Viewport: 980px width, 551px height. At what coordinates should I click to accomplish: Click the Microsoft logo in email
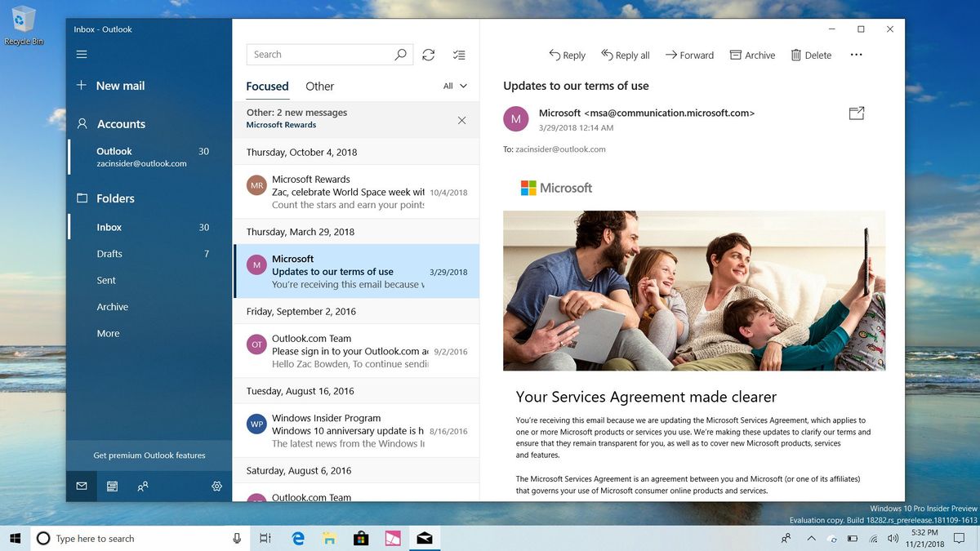pyautogui.click(x=556, y=188)
